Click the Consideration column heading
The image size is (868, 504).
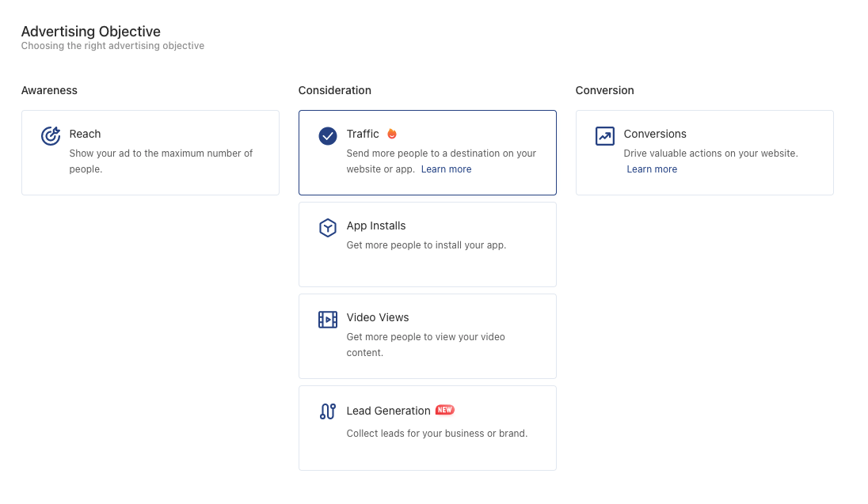click(x=334, y=90)
